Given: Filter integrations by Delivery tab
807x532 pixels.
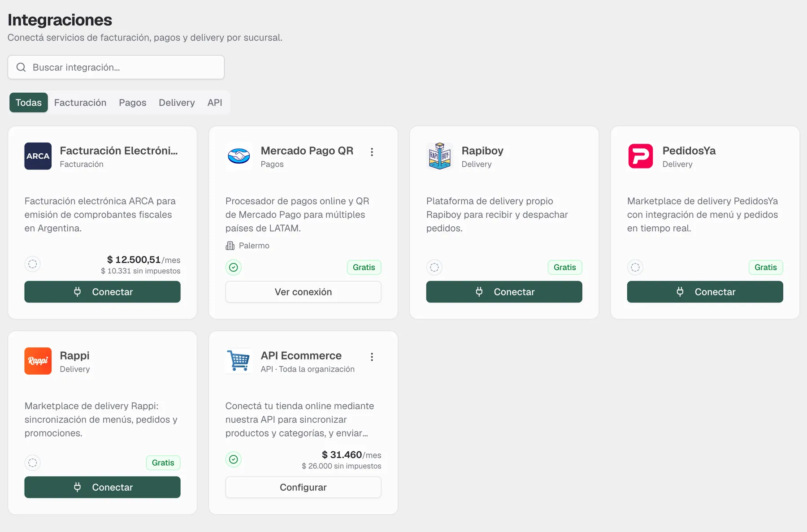Looking at the screenshot, I should click(x=177, y=103).
